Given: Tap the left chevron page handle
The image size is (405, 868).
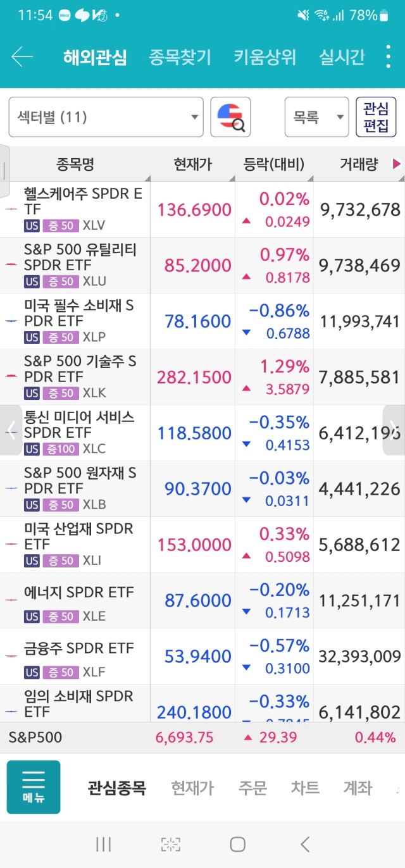Looking at the screenshot, I should 11,430.
